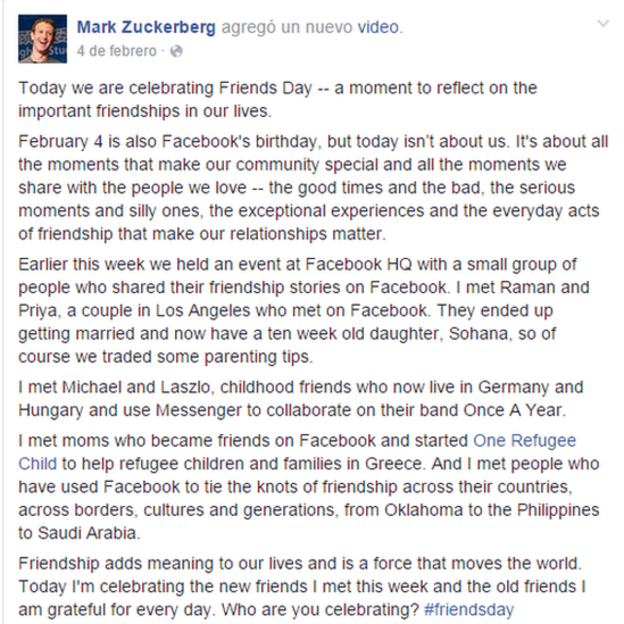Click the globe public privacy icon

click(176, 50)
